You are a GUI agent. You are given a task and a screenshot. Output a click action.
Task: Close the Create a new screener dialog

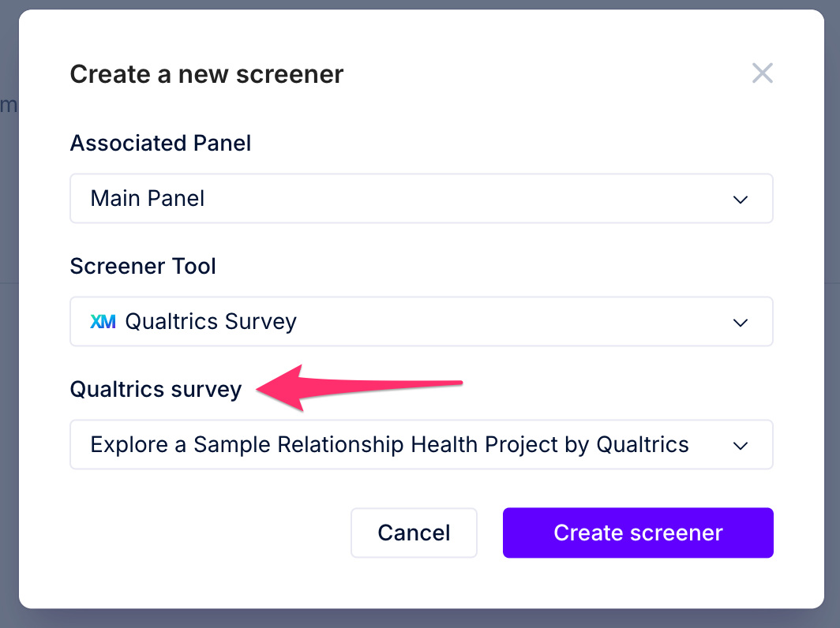point(762,73)
